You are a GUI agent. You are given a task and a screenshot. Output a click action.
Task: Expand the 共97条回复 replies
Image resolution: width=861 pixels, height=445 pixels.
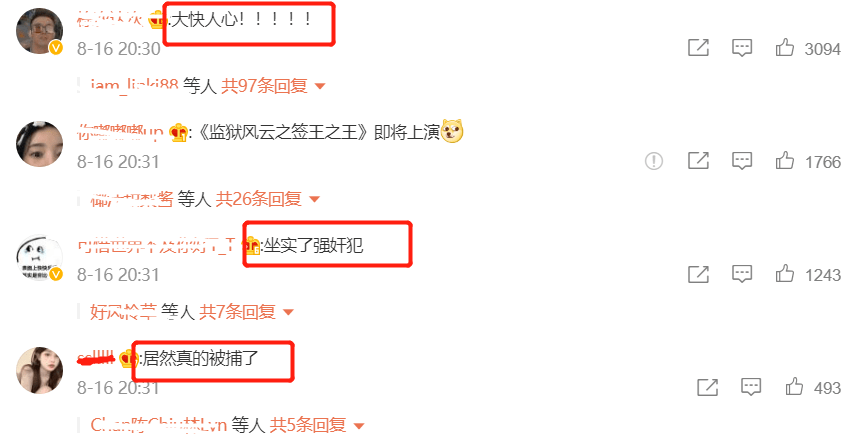click(273, 86)
